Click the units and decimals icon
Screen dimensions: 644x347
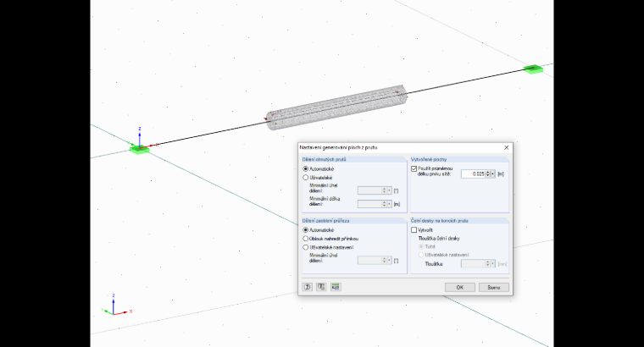pos(321,287)
